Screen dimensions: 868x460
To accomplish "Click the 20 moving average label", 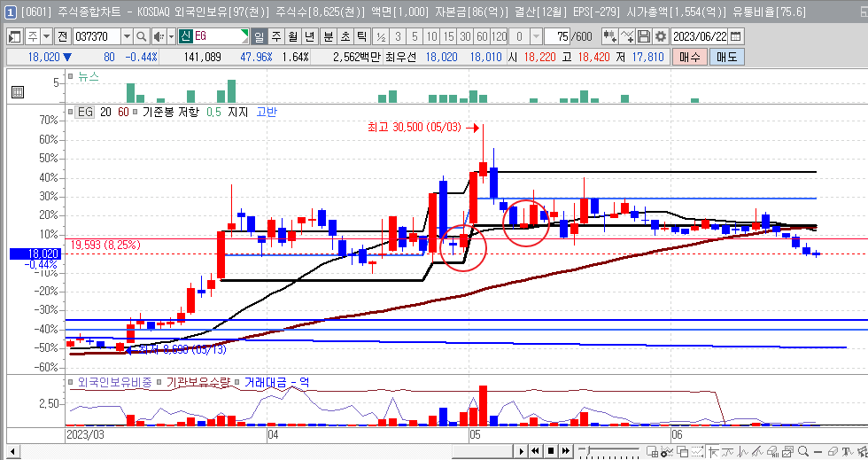I will (x=105, y=112).
